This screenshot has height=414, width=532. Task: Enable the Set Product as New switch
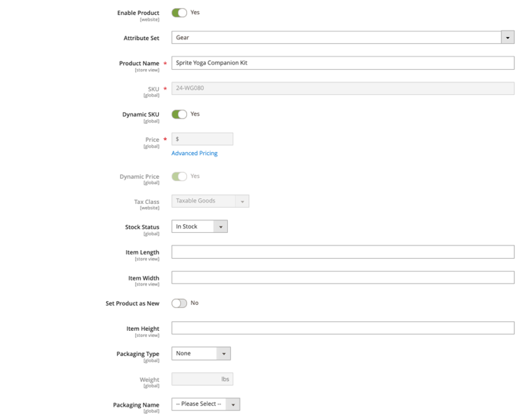179,303
